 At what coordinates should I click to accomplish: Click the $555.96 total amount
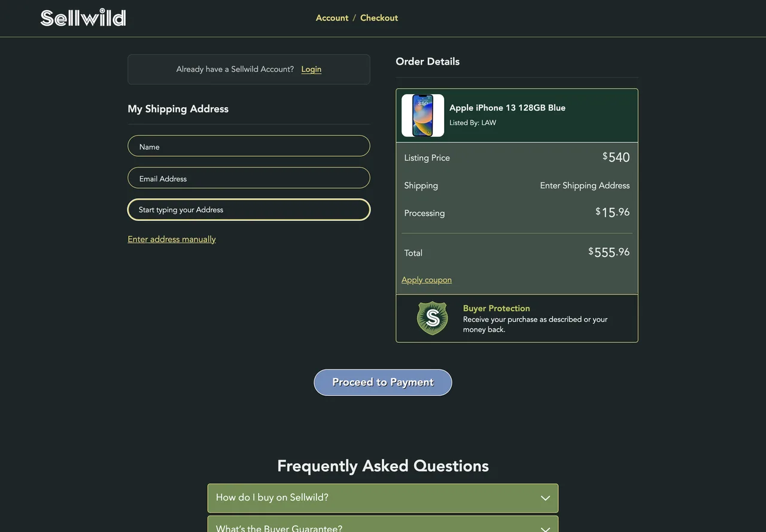tap(609, 252)
